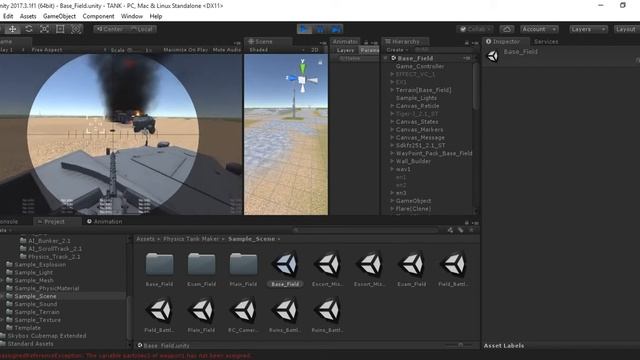The height and width of the screenshot is (360, 640).
Task: Switch to the Animation tab
Action: pyautogui.click(x=104, y=221)
